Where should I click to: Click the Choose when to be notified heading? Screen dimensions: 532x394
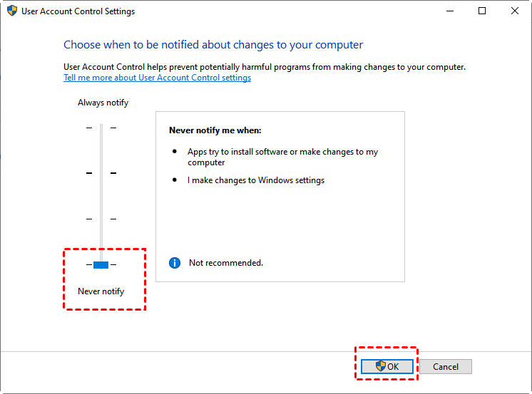click(x=213, y=45)
